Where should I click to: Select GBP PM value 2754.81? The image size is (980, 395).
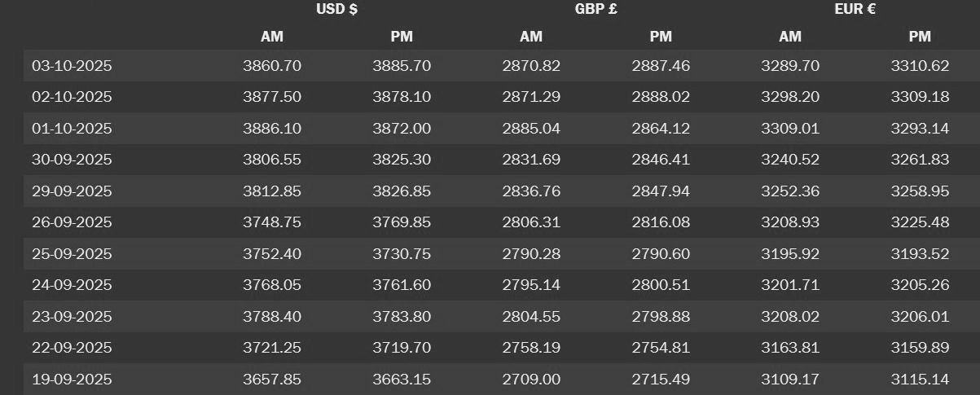pos(661,348)
